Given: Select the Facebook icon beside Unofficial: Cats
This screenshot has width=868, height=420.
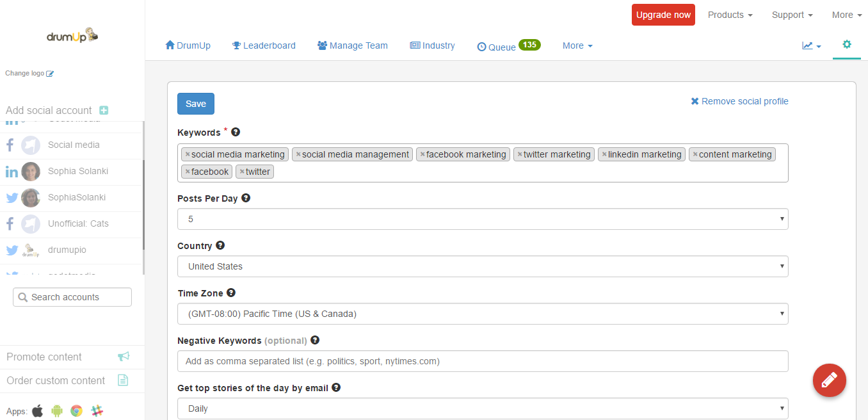Looking at the screenshot, I should (10, 224).
